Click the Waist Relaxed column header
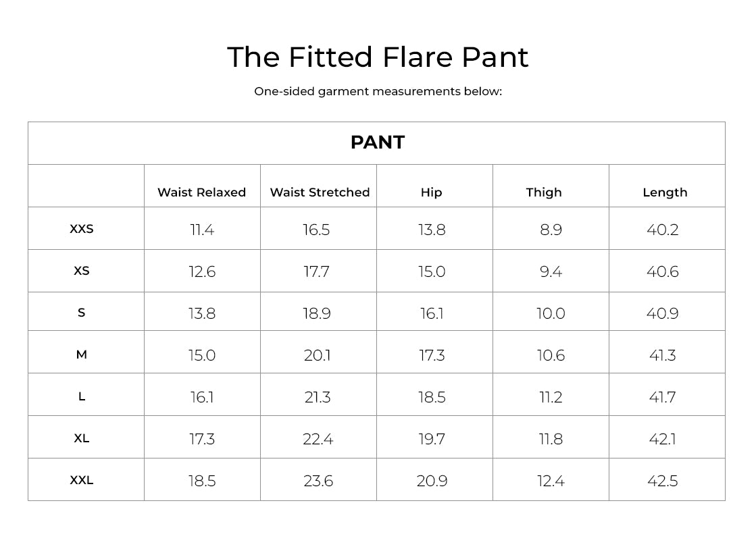Image resolution: width=756 pixels, height=551 pixels. (201, 192)
